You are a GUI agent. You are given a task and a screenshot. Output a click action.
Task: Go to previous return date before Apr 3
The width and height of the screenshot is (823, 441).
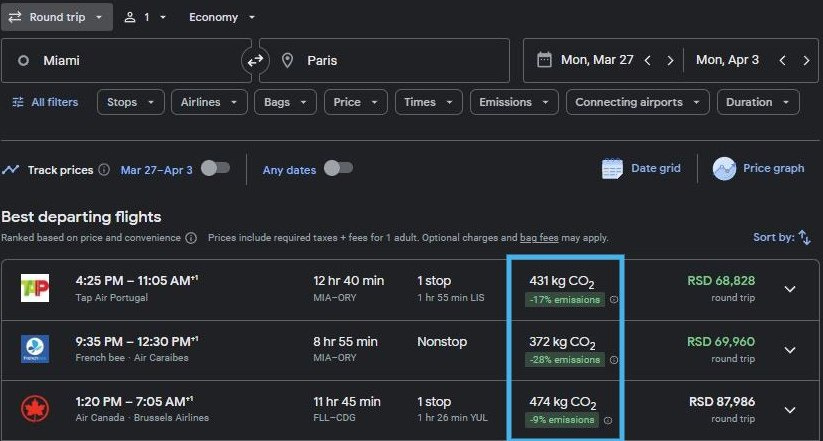783,60
